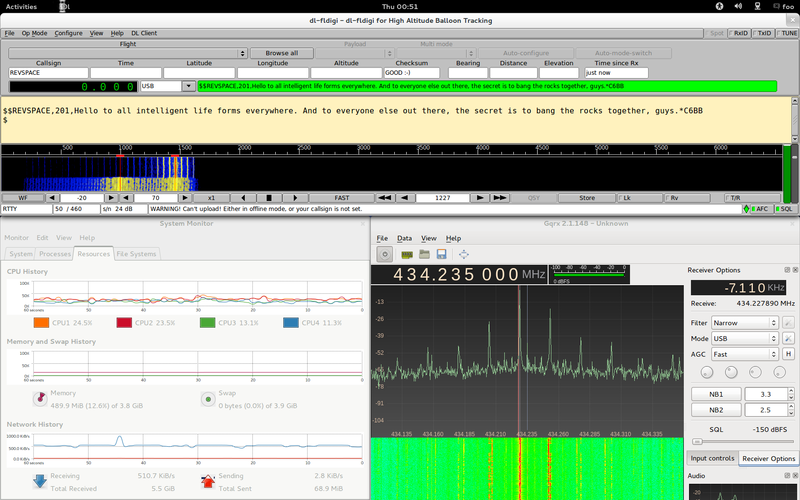Open the Op Mode menu in fldigi
Viewport: 800px width, 500px height.
pyautogui.click(x=34, y=33)
